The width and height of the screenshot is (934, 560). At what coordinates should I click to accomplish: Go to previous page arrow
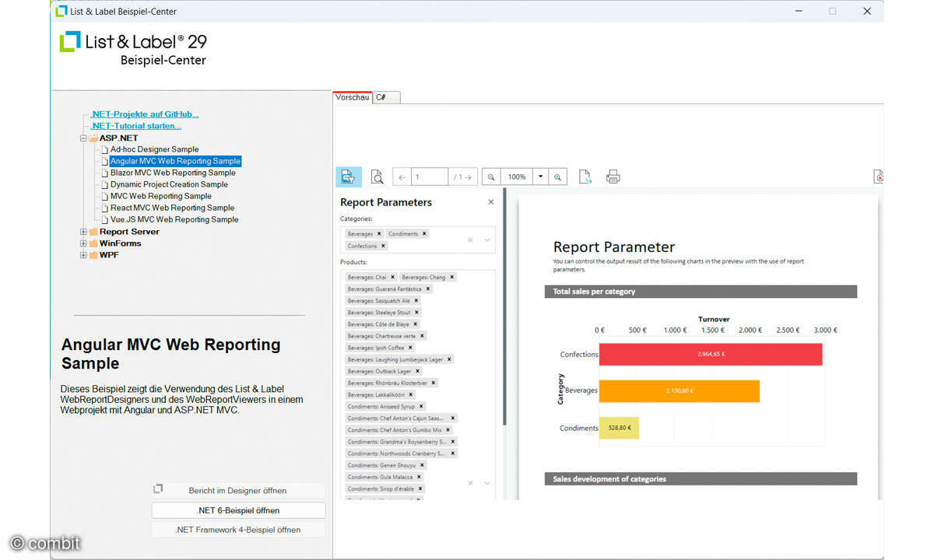click(x=402, y=177)
